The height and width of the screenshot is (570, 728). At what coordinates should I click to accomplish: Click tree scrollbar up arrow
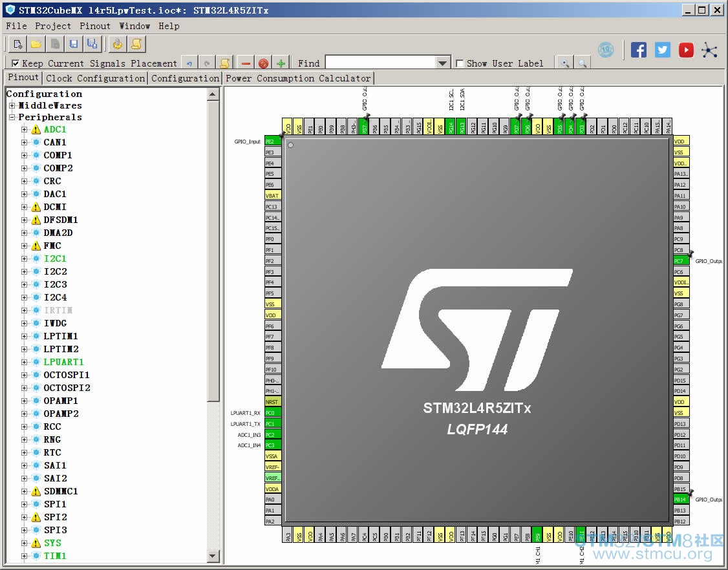(213, 94)
